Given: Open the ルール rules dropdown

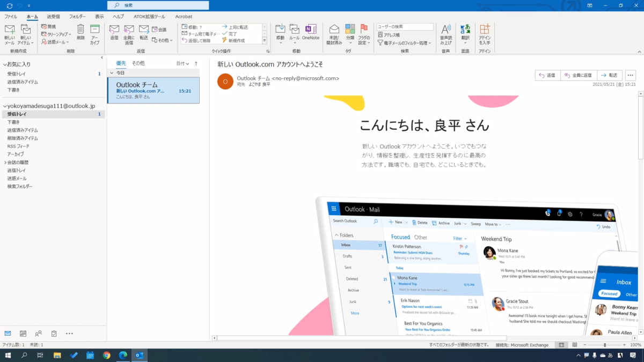Looking at the screenshot, I should [x=294, y=34].
